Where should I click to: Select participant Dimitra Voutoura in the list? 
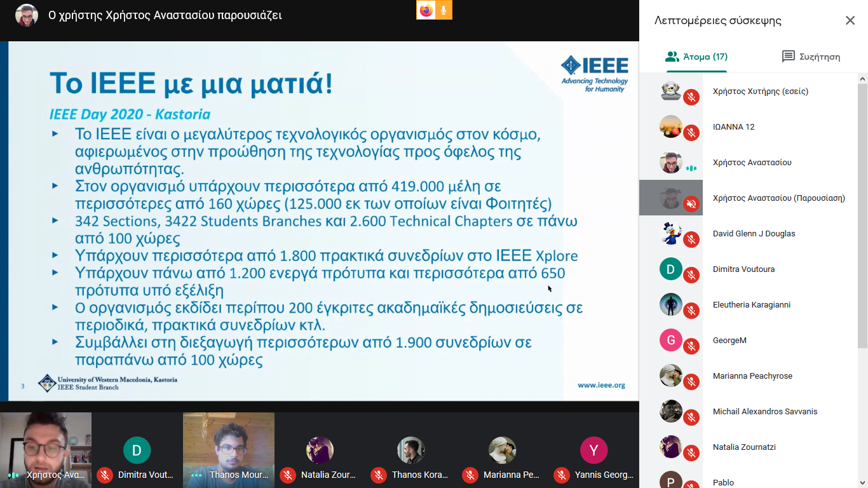click(x=749, y=269)
